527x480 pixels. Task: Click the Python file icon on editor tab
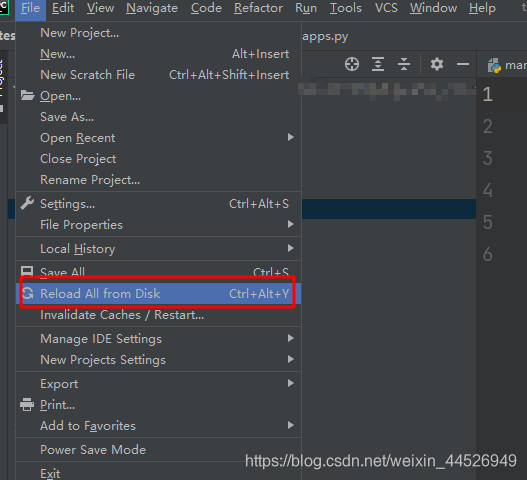pos(494,65)
